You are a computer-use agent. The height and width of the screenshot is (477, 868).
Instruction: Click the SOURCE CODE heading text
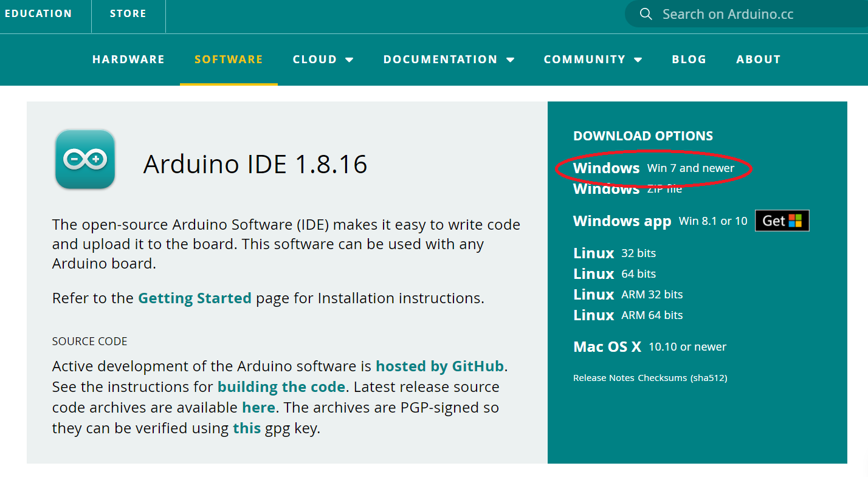point(90,341)
